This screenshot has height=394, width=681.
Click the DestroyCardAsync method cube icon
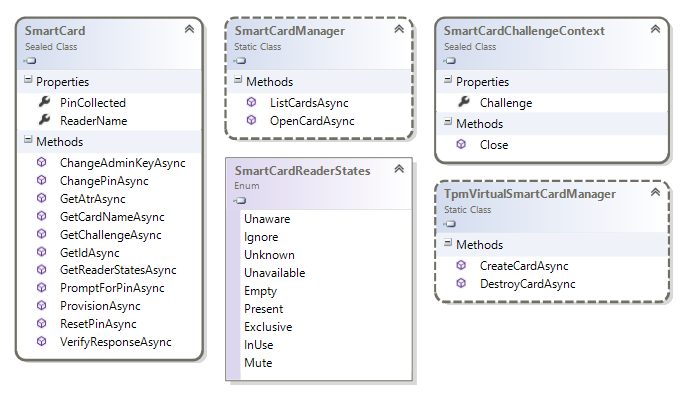[461, 283]
